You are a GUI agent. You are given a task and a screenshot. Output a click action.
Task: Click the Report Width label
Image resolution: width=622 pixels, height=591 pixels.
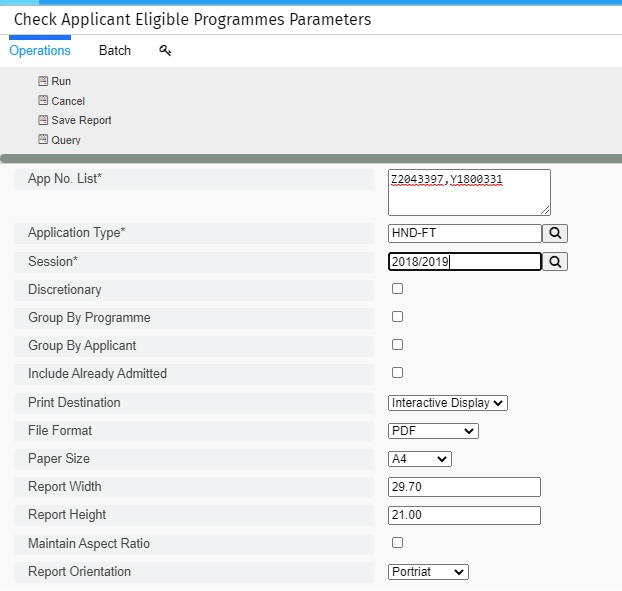coord(65,487)
